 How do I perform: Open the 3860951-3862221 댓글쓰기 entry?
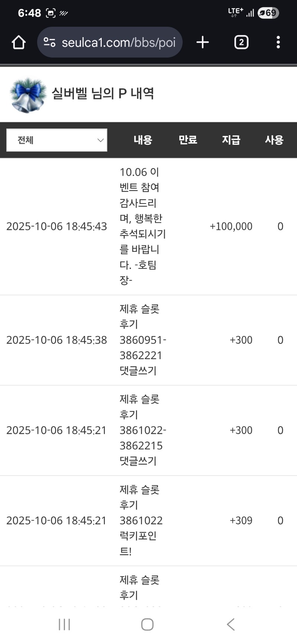coord(142,340)
